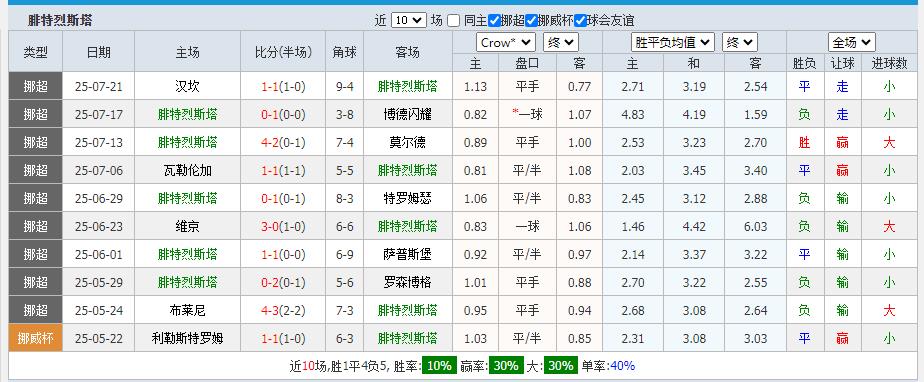Click the 3-8 corner count for 博德闪耀 match

click(x=345, y=114)
